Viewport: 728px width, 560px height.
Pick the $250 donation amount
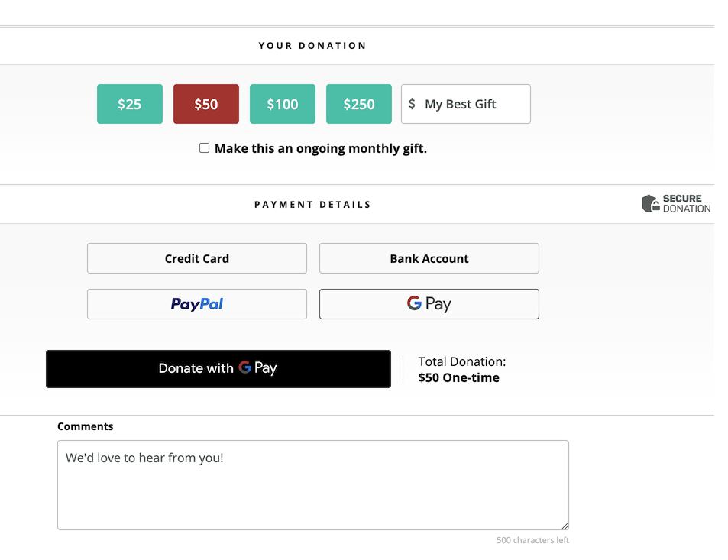click(359, 104)
